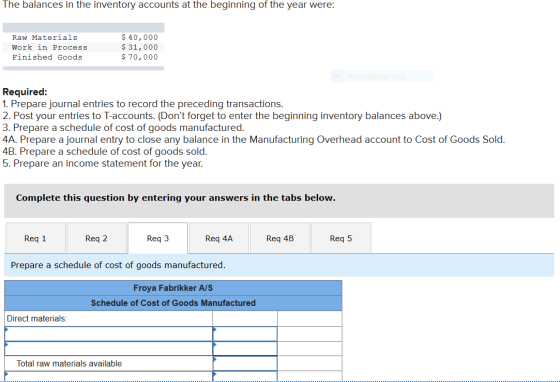Click the faded Rectangular Snip overlay
The image size is (560, 382).
382,76
